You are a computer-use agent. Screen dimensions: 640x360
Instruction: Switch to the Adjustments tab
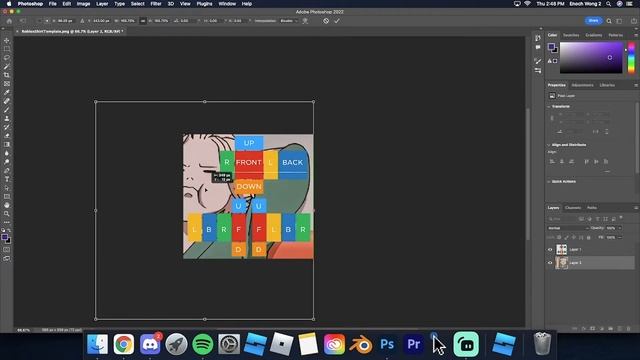coord(582,85)
